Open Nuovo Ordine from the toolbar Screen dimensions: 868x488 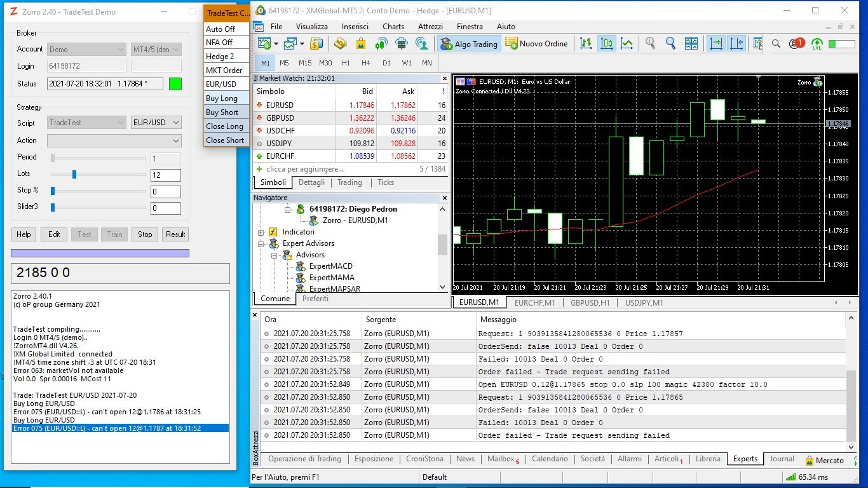pos(536,44)
